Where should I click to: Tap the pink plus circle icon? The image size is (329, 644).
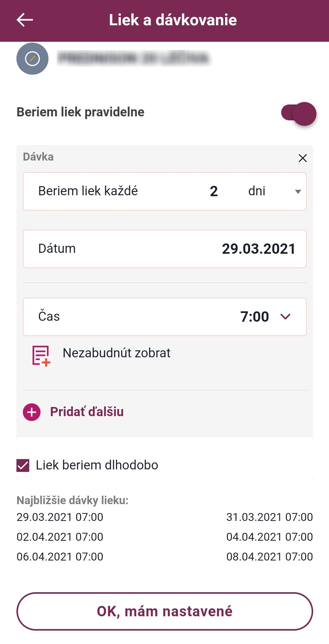coord(32,412)
